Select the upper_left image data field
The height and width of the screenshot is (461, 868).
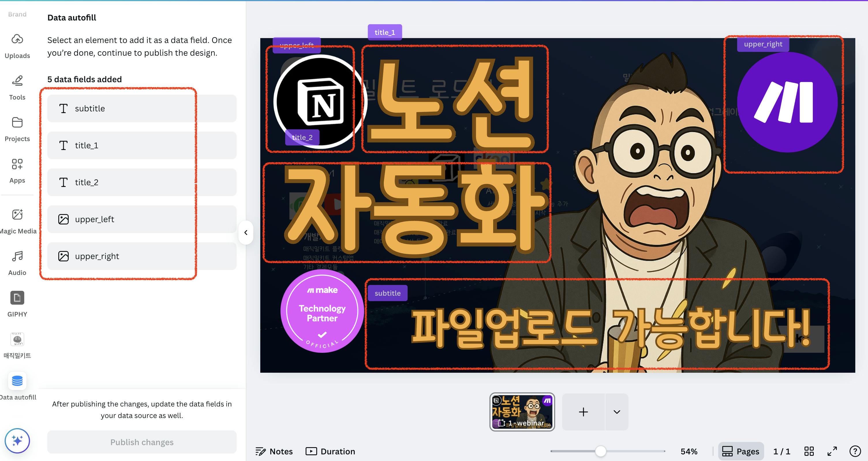pyautogui.click(x=142, y=219)
